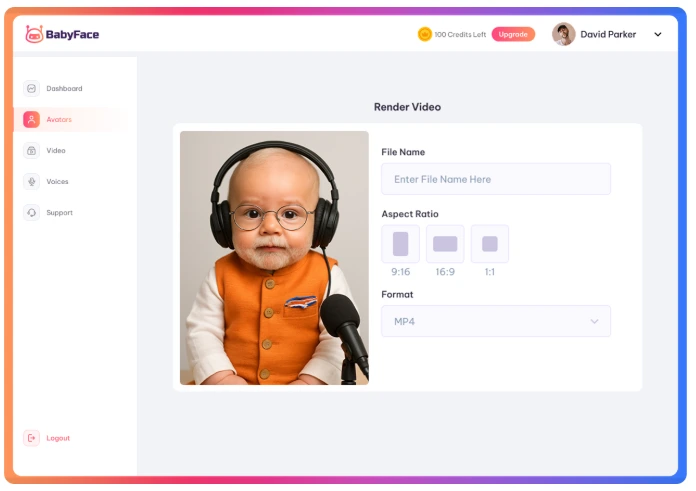The width and height of the screenshot is (696, 491).
Task: Open the Voices section
Action: [x=57, y=182]
